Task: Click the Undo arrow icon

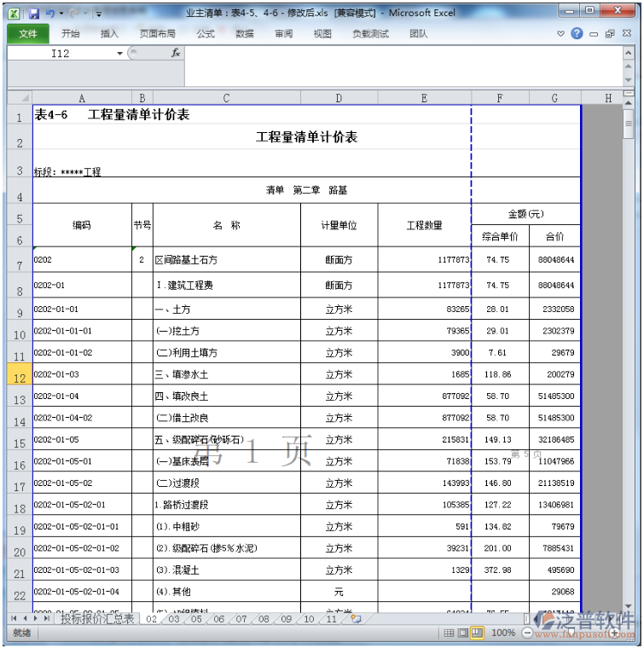Action: tap(50, 14)
